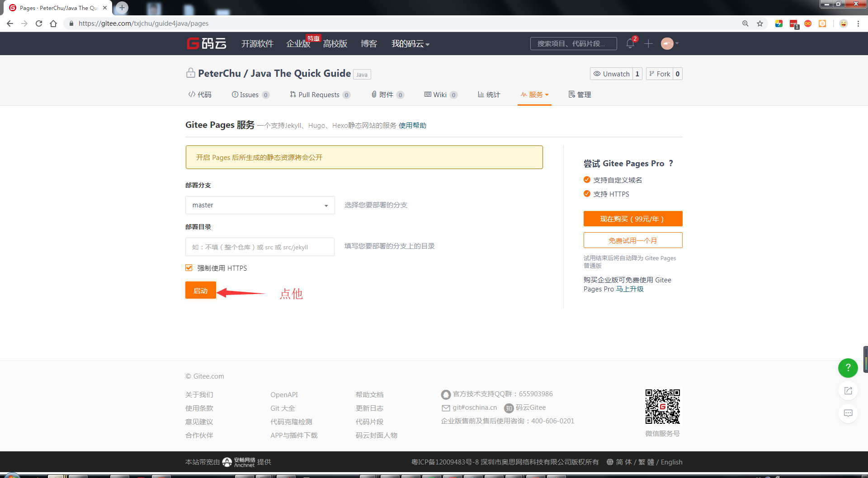
Task: Click the Gitee logo in the navbar
Action: pyautogui.click(x=206, y=43)
